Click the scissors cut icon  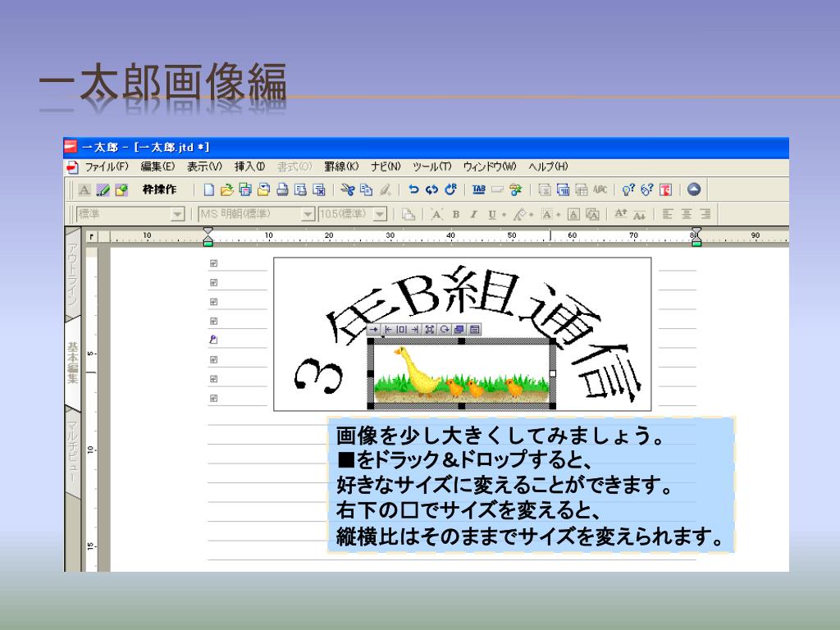pos(348,189)
